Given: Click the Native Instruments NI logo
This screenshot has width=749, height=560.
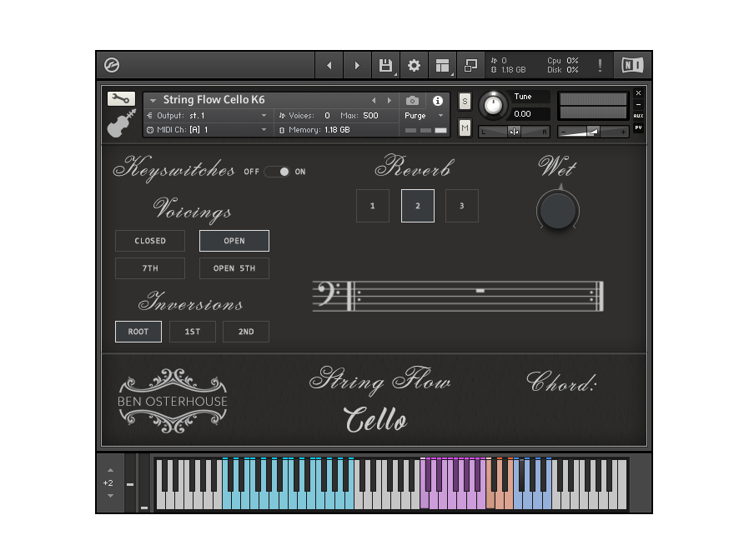Looking at the screenshot, I should click(x=632, y=65).
